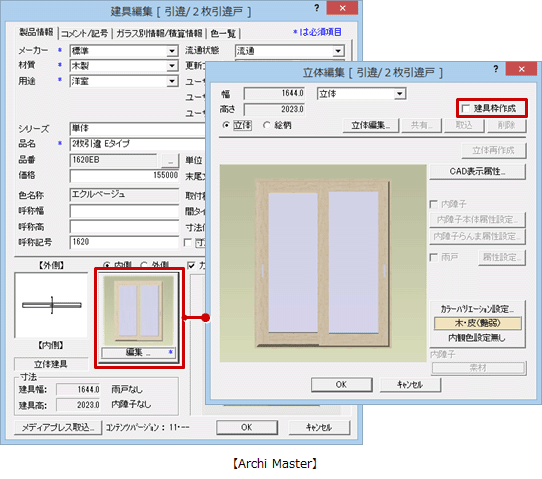
Task: Close the 立体編集 dialog with X button
Action: pos(521,69)
